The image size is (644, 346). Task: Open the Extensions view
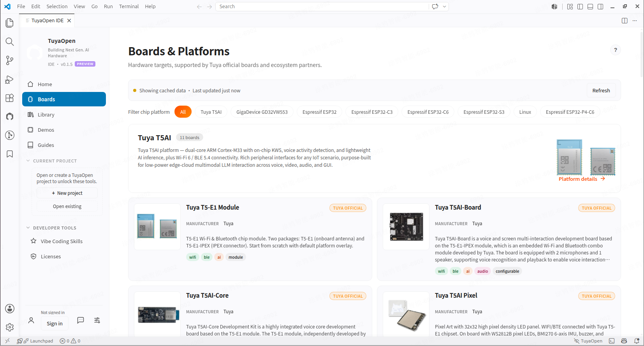tap(10, 98)
